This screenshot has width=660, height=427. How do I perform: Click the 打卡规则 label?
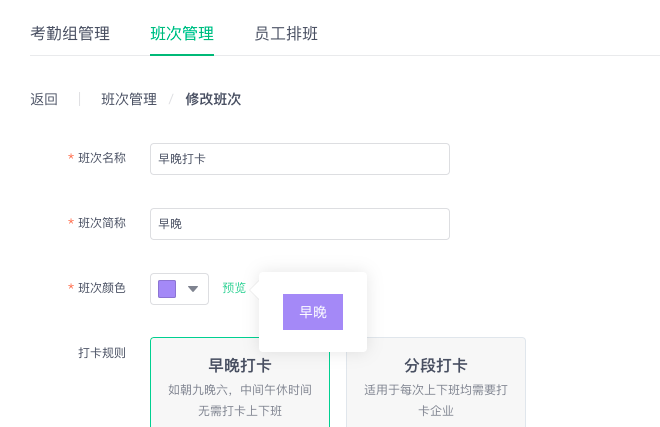point(102,352)
